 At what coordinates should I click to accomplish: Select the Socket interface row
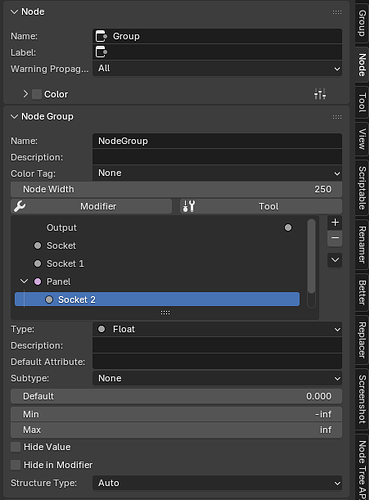point(157,246)
